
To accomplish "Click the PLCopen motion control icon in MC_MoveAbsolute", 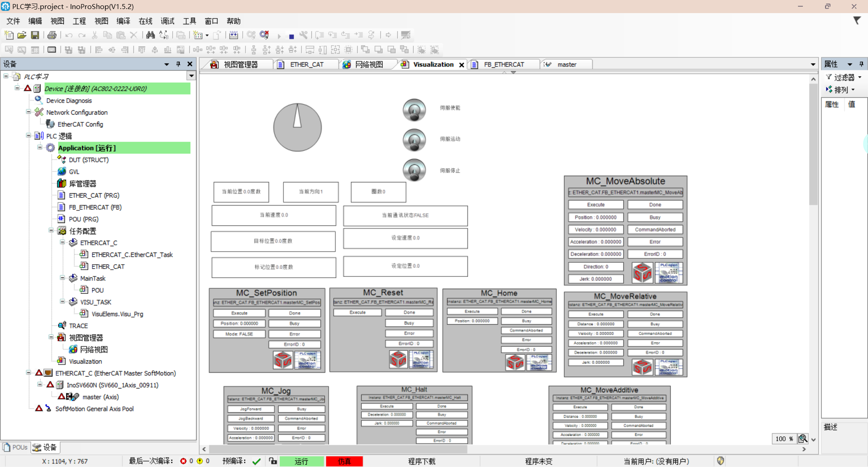I will 669,273.
